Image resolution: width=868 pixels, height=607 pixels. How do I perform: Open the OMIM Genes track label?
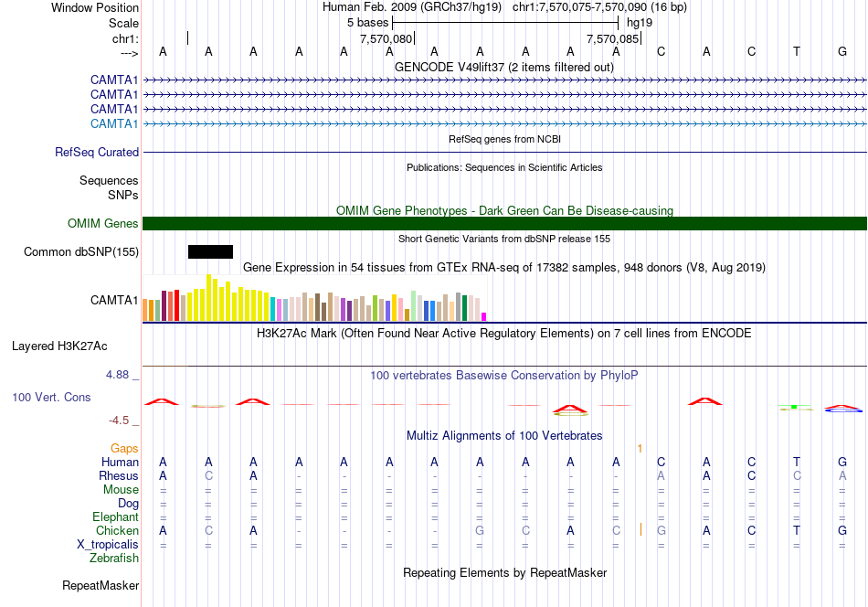pos(103,223)
